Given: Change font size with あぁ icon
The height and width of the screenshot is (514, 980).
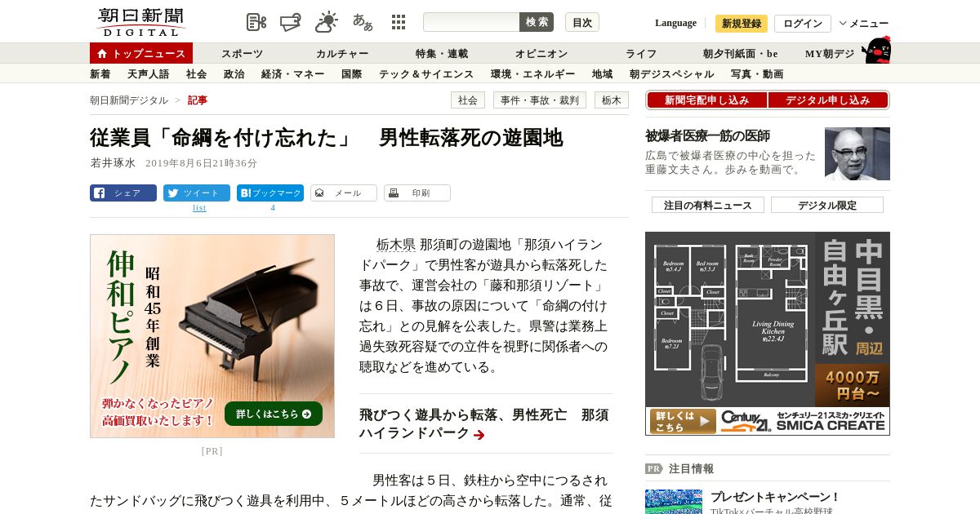Looking at the screenshot, I should 363,22.
